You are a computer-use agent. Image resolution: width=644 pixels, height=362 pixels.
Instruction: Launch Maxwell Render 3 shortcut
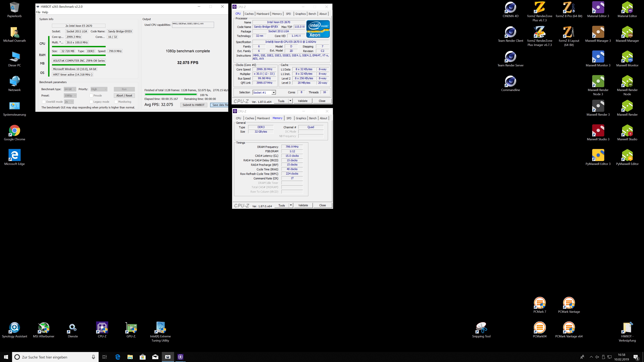[x=598, y=108]
